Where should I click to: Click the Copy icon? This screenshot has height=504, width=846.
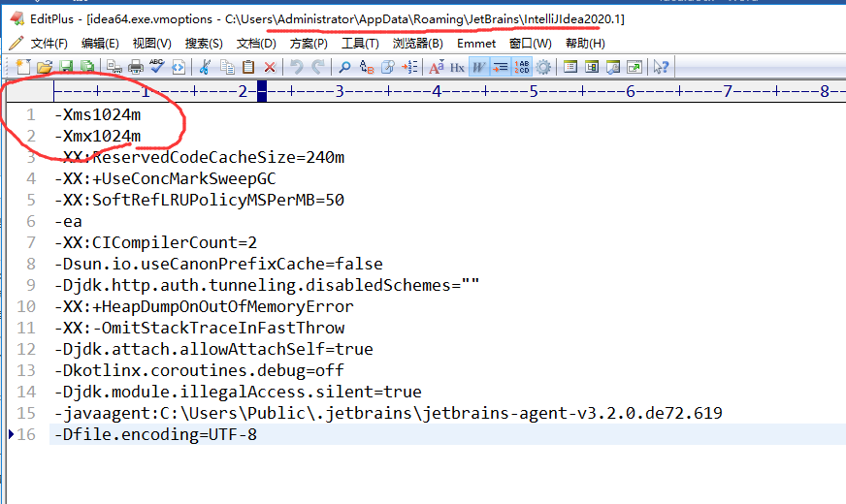tap(227, 67)
